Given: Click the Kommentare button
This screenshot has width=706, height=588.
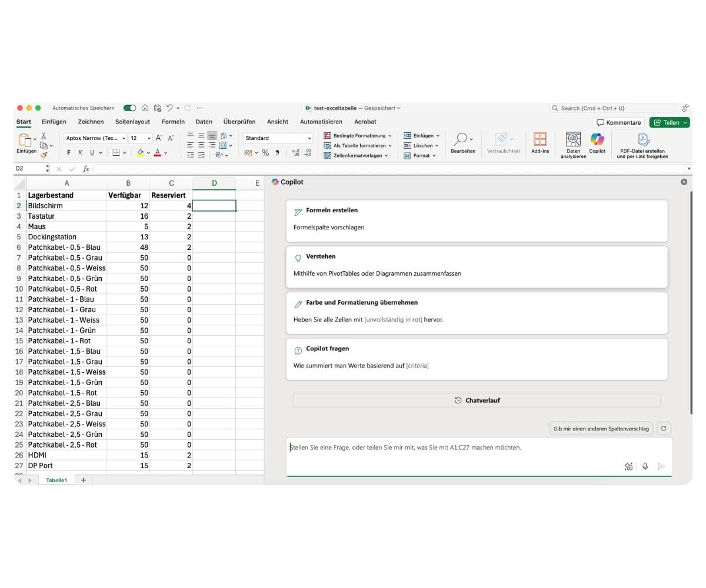Looking at the screenshot, I should tap(618, 122).
